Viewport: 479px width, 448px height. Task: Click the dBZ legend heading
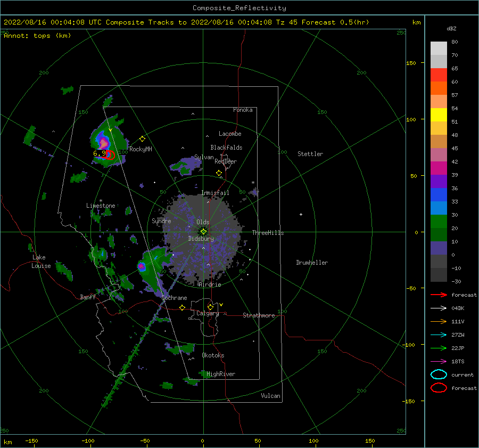pos(451,28)
